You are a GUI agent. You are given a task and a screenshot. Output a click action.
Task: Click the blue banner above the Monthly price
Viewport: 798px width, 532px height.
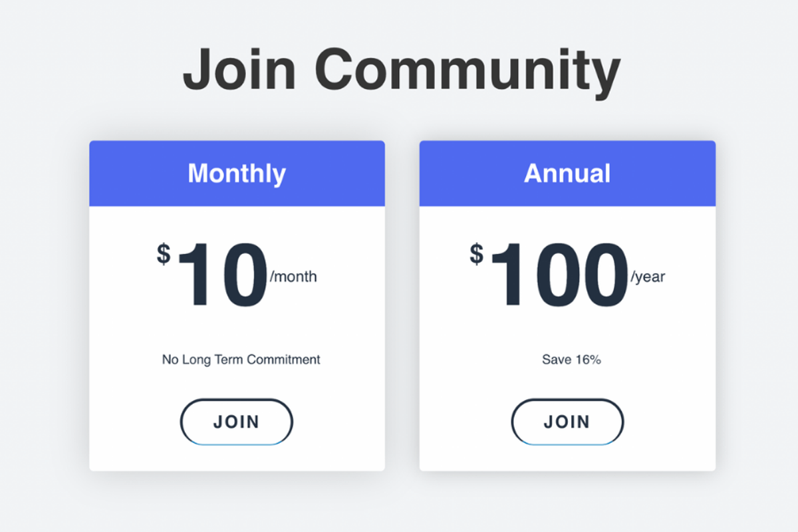click(x=237, y=173)
